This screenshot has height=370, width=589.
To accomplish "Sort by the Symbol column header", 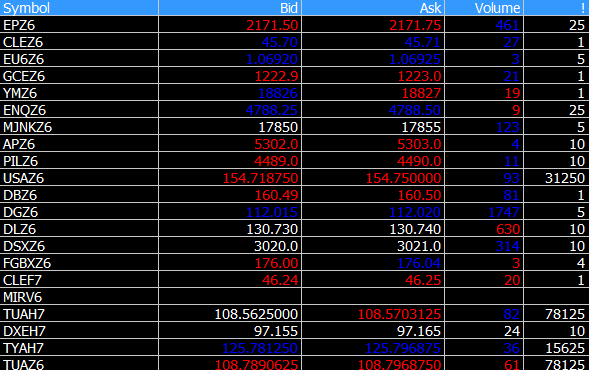I will tap(79, 8).
